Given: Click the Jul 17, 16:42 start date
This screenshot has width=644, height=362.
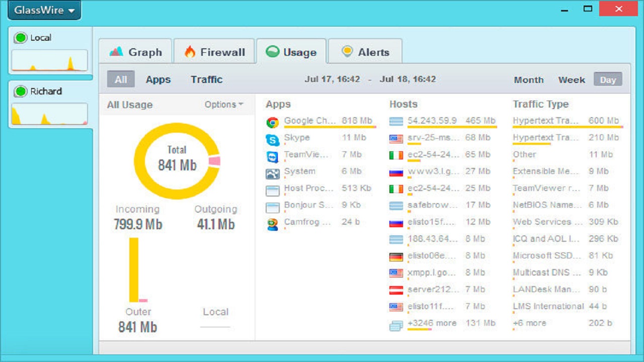Looking at the screenshot, I should click(332, 79).
